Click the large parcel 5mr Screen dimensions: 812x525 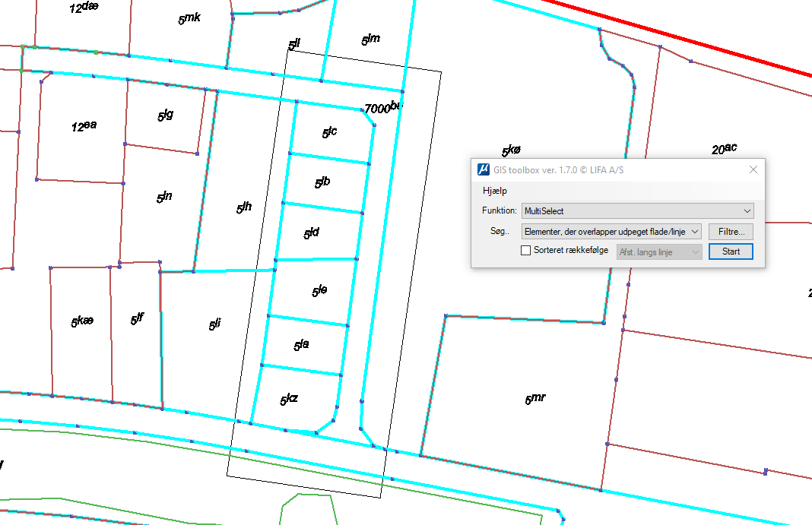[x=535, y=399]
